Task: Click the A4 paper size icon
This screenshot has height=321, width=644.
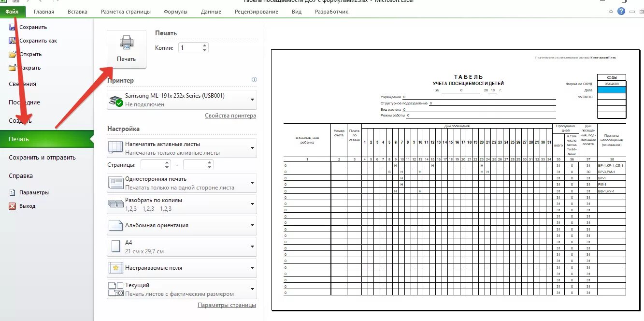Action: coord(116,247)
